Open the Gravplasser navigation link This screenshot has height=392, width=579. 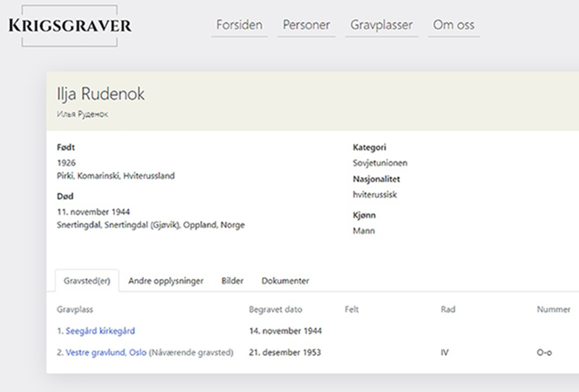pos(381,25)
